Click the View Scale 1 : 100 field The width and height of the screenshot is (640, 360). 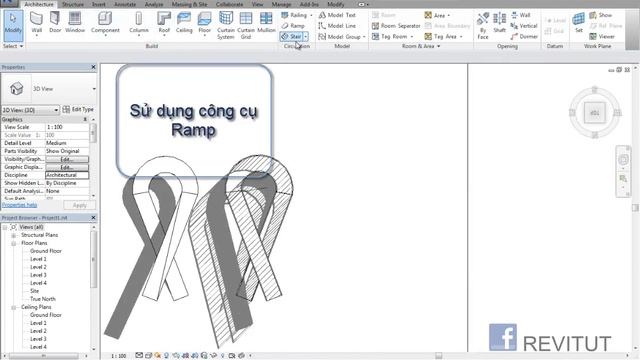tap(67, 127)
